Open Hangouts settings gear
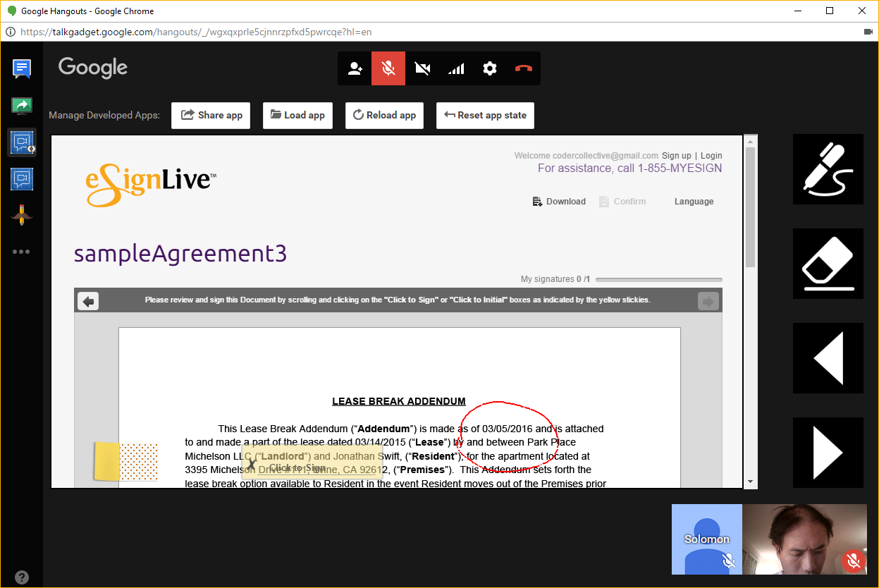The width and height of the screenshot is (879, 588). [490, 68]
